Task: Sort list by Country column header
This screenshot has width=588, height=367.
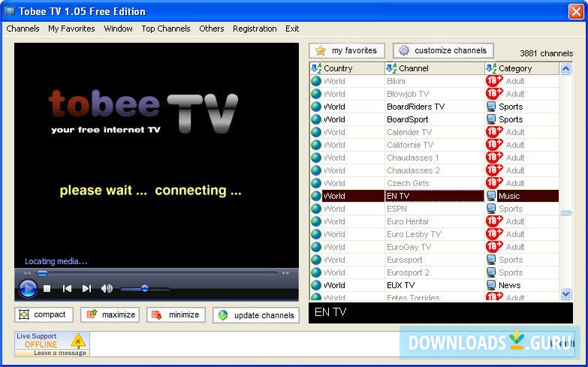Action: [347, 68]
